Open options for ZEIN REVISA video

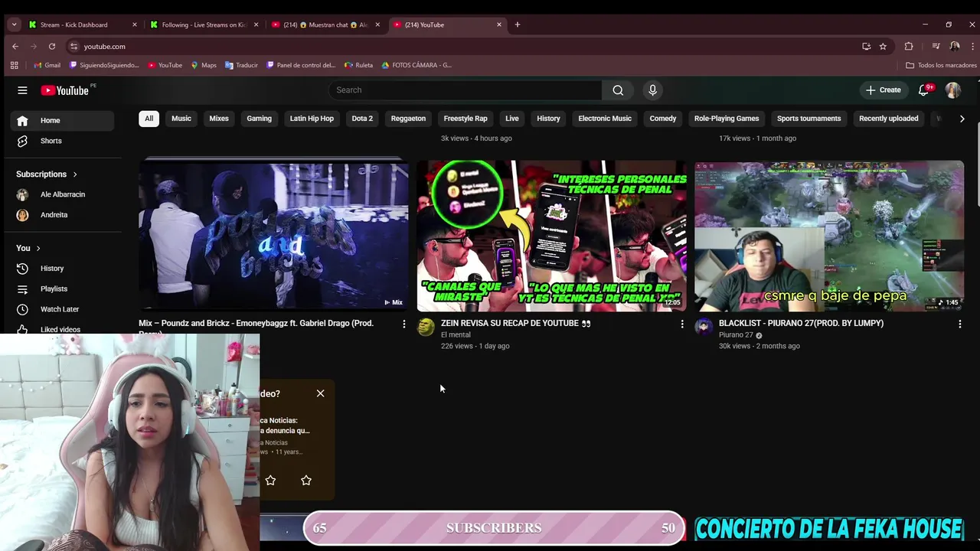[x=682, y=324]
